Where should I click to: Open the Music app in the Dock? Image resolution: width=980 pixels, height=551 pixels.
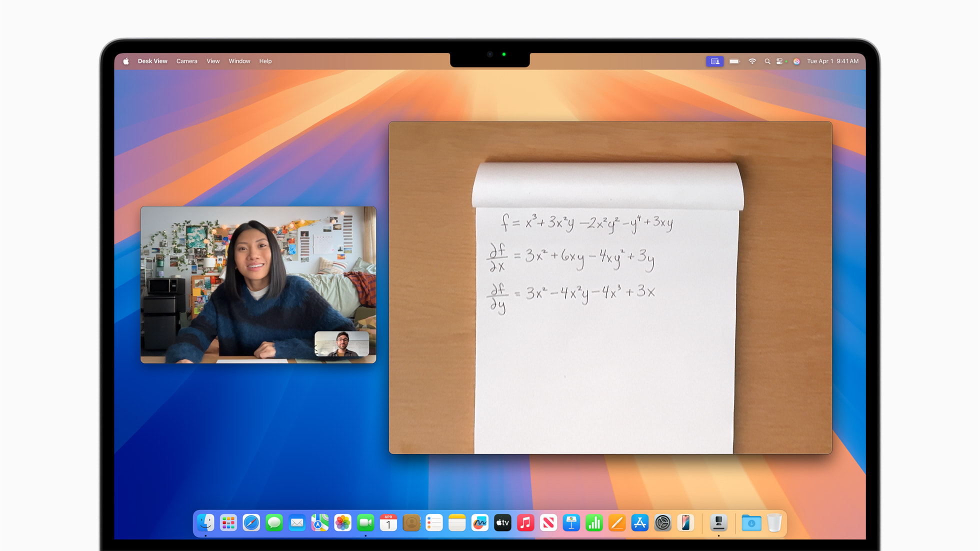(525, 523)
